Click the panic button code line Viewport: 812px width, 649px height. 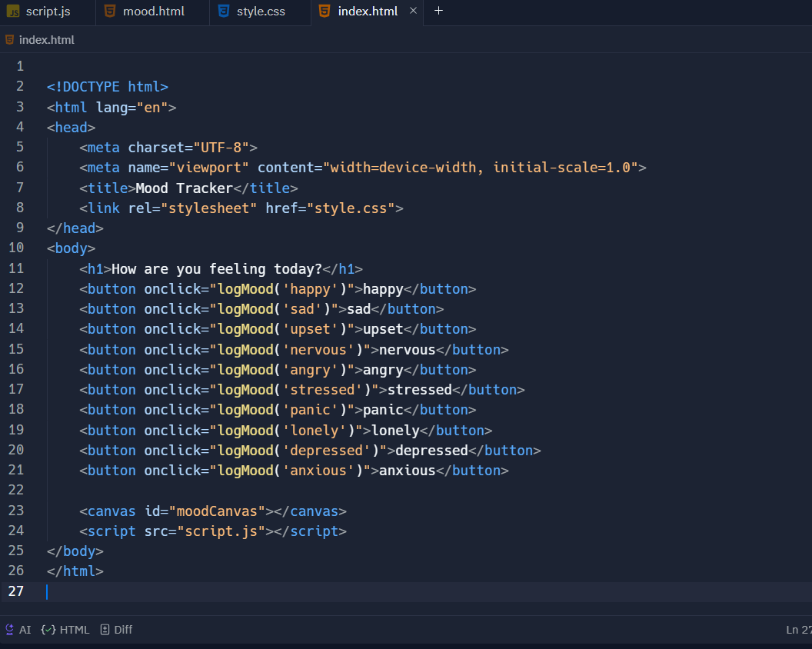(x=278, y=410)
